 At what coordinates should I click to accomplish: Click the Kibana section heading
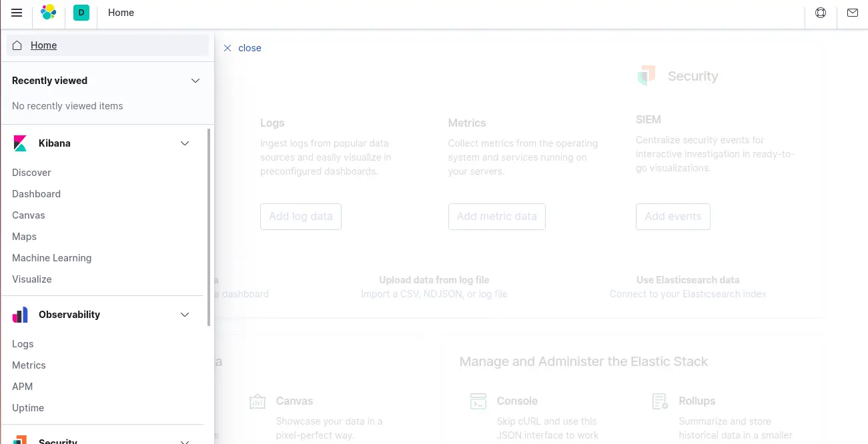tap(55, 143)
